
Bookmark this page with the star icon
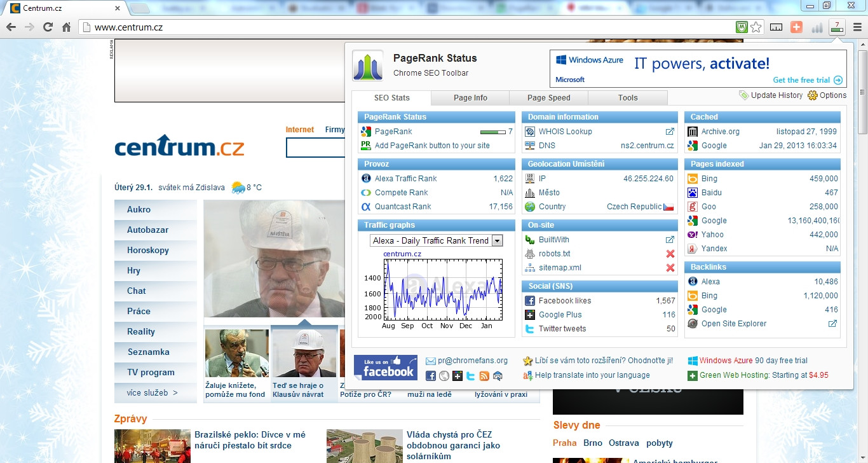[756, 27]
